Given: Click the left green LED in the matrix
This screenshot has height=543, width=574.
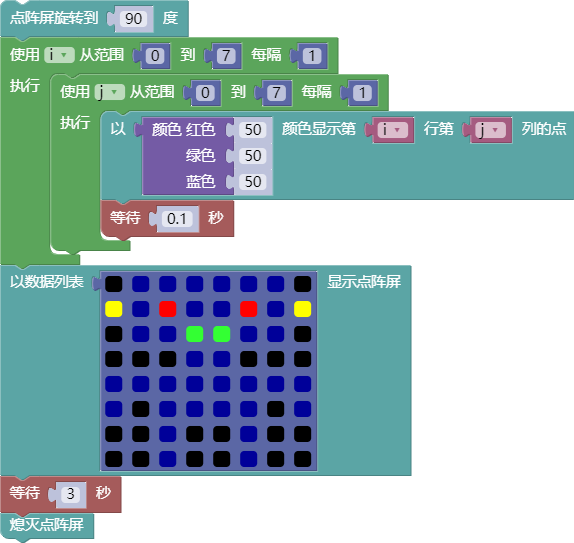Looking at the screenshot, I should click(195, 334).
